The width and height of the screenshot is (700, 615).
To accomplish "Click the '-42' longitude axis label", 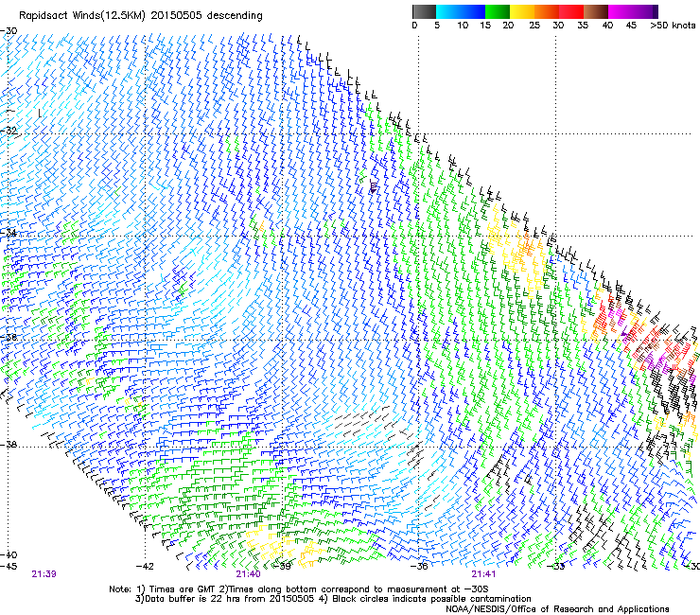I will (145, 567).
